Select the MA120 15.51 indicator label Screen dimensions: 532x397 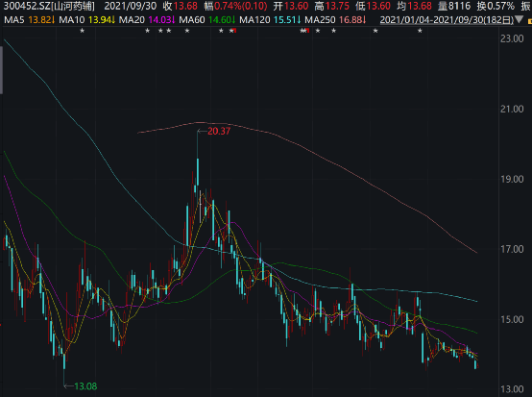(x=270, y=20)
